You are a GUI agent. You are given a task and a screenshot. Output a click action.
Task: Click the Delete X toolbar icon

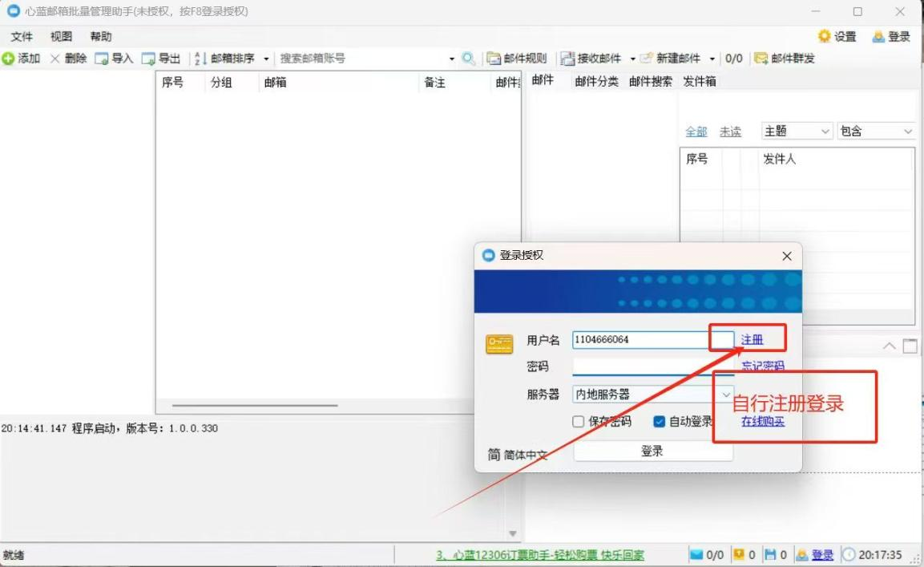point(54,59)
